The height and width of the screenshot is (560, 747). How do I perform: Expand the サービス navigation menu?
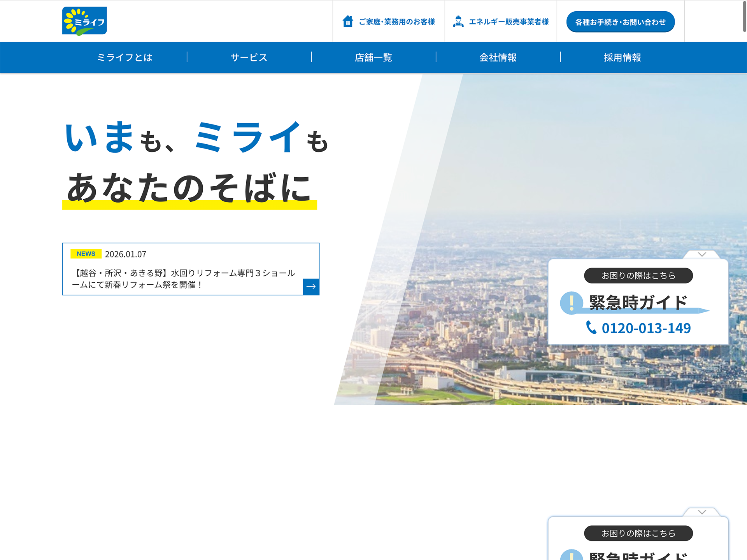[249, 57]
